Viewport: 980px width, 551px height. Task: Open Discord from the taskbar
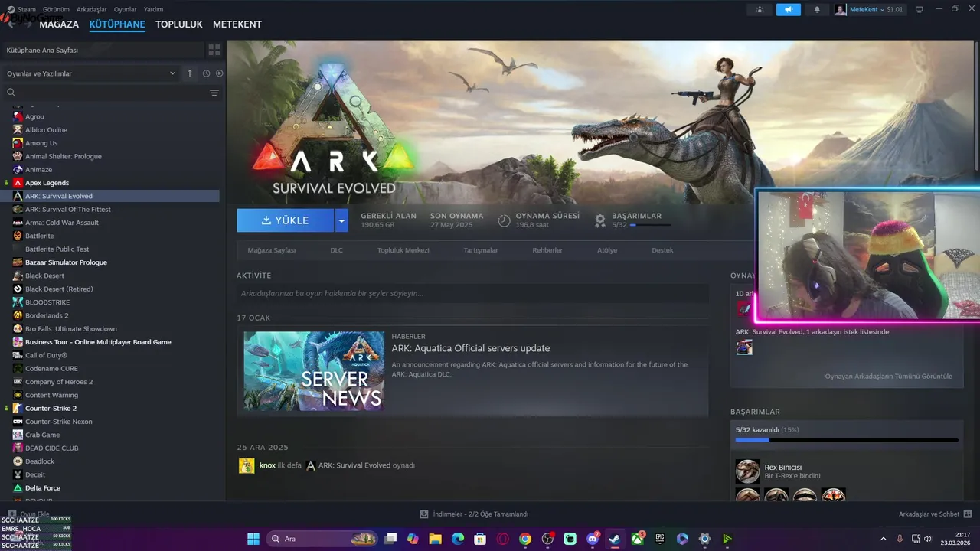click(593, 539)
